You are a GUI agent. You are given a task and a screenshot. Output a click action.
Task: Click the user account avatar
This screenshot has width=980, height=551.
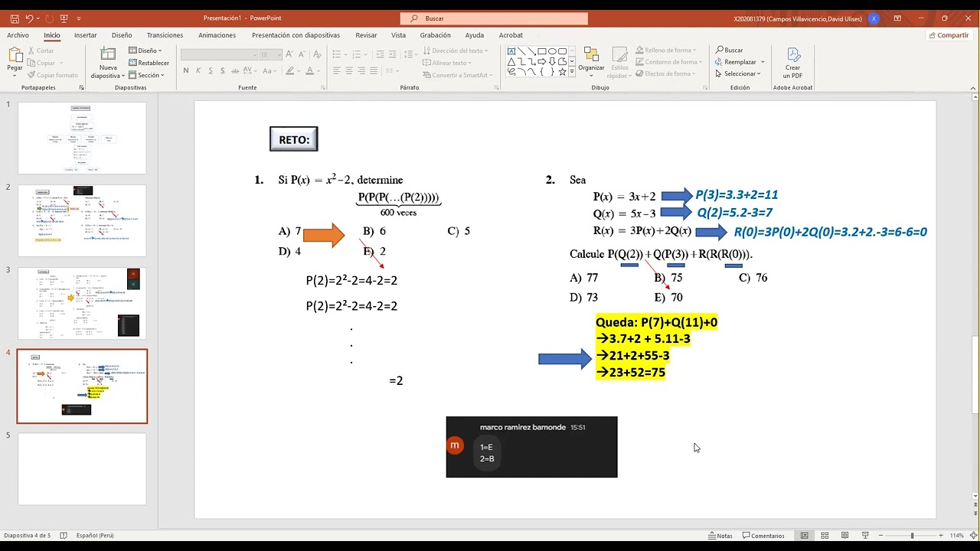click(x=874, y=18)
